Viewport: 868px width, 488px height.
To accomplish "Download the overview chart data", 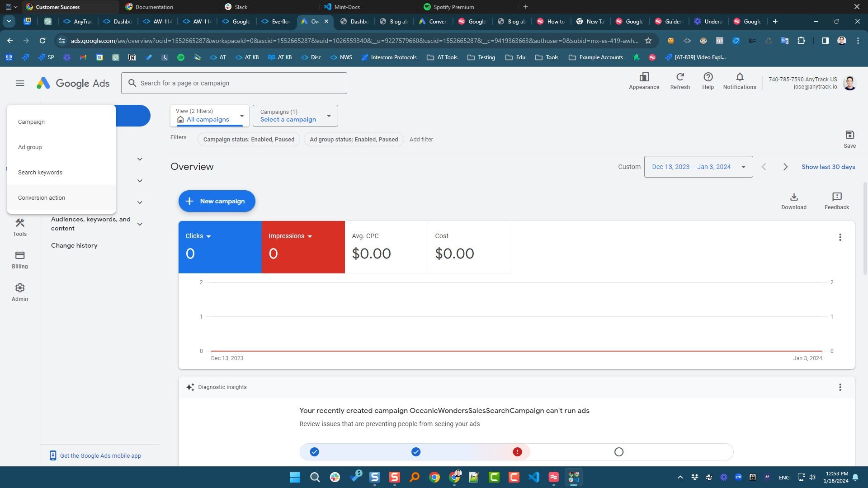I will (794, 200).
